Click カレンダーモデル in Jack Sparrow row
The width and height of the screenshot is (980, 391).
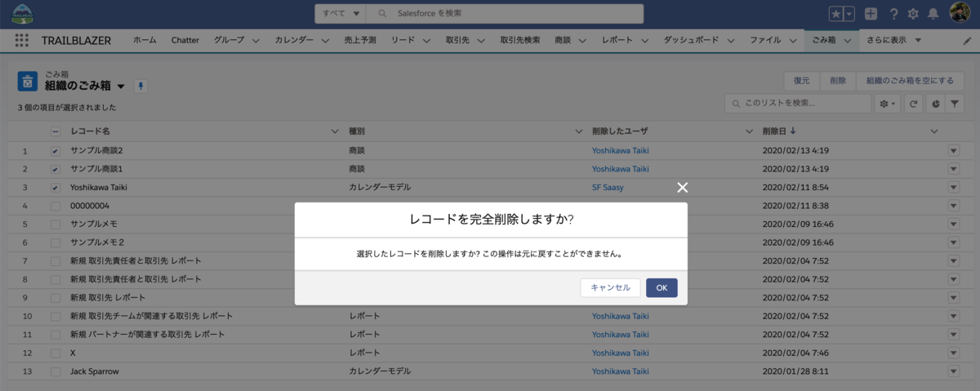pyautogui.click(x=380, y=371)
